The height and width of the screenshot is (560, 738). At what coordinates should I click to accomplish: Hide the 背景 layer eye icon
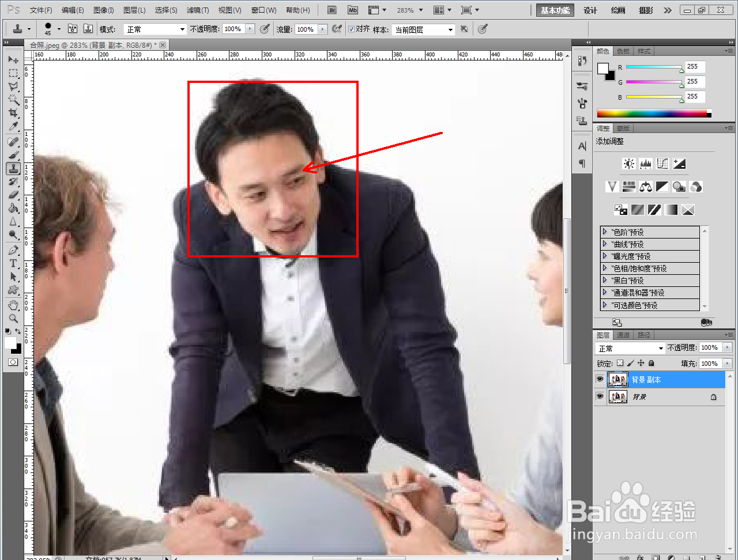pos(600,396)
